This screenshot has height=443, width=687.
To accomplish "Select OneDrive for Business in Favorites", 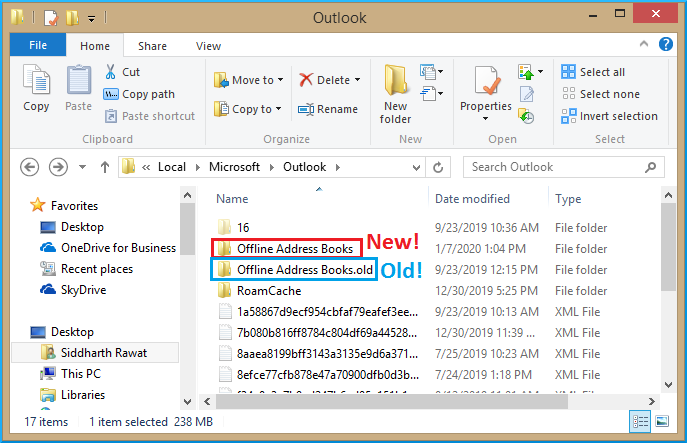I will 108,248.
